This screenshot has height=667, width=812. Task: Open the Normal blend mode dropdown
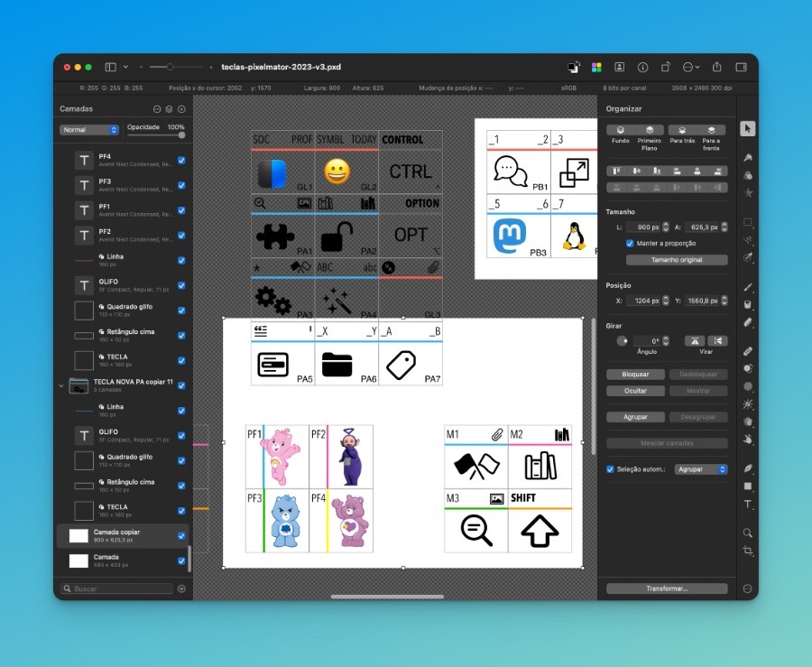tap(88, 130)
